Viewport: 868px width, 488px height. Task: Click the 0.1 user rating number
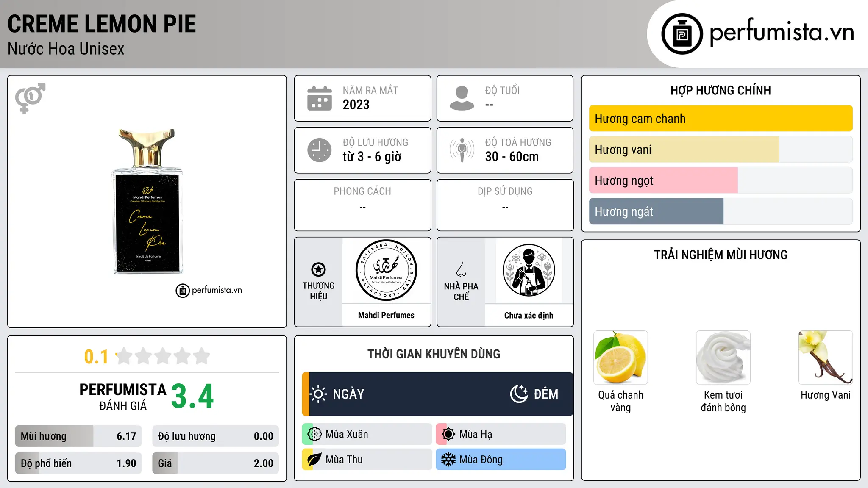pos(96,357)
